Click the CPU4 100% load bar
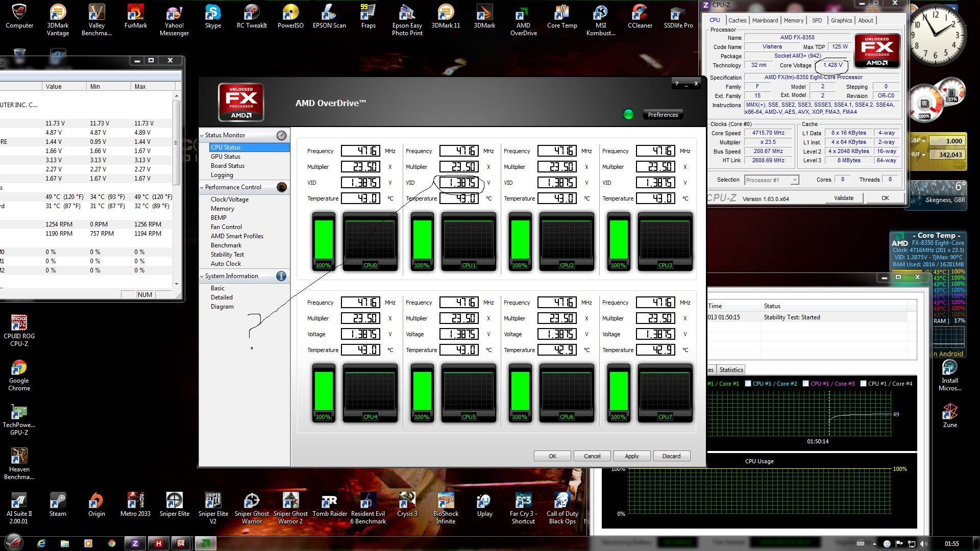This screenshot has height=551, width=980. 324,394
